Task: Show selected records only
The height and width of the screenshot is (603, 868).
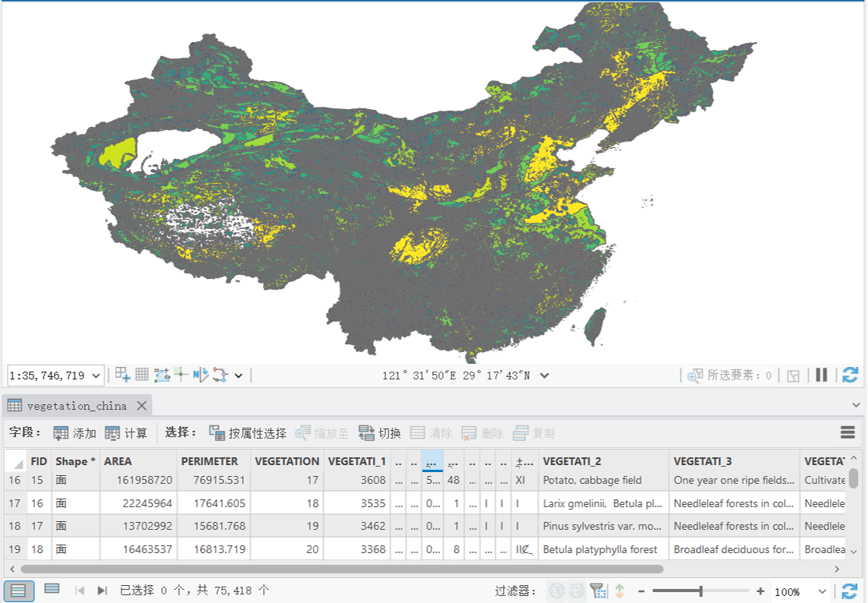Action: point(52,589)
